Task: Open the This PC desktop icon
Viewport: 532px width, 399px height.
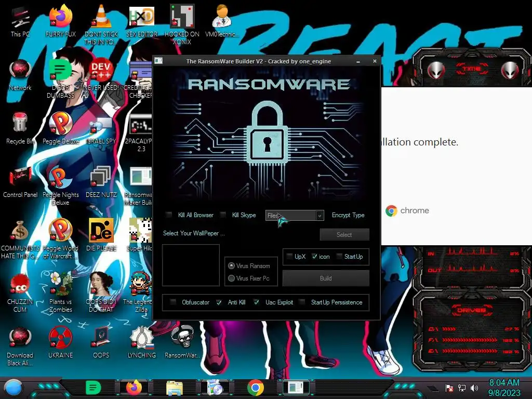Action: click(20, 16)
